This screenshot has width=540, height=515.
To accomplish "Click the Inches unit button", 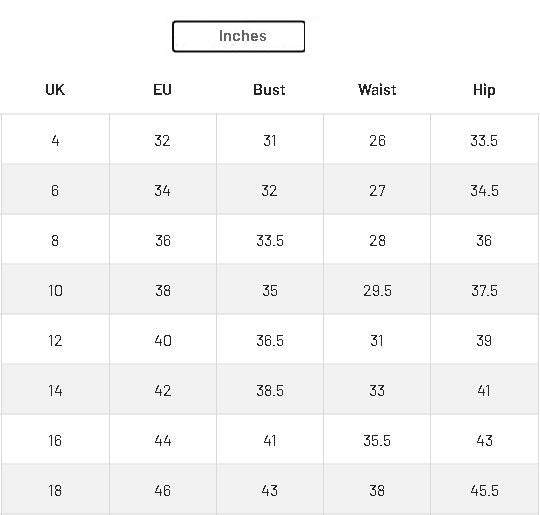I will tap(238, 36).
